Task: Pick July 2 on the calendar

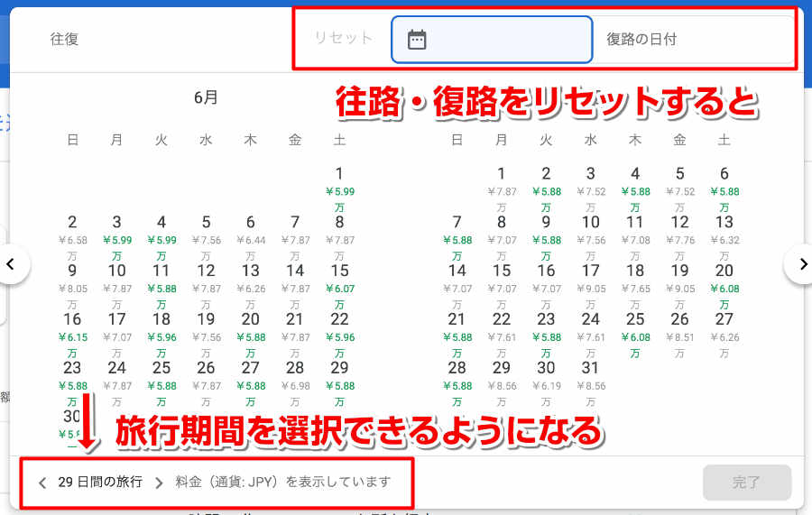Action: [546, 189]
